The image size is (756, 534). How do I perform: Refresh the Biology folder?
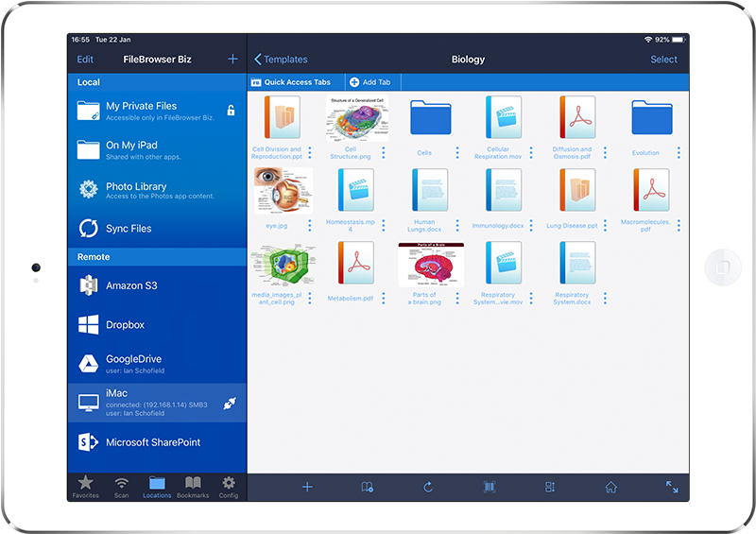428,487
